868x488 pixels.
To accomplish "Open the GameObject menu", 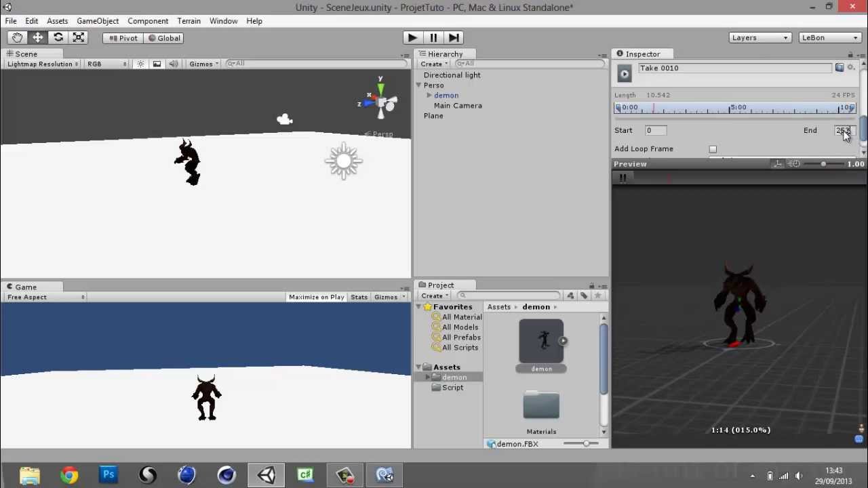I will pyautogui.click(x=98, y=21).
